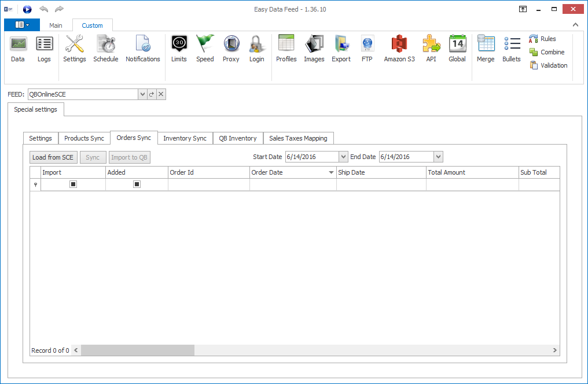Click the Added column header
This screenshot has width=588, height=384.
coord(137,172)
